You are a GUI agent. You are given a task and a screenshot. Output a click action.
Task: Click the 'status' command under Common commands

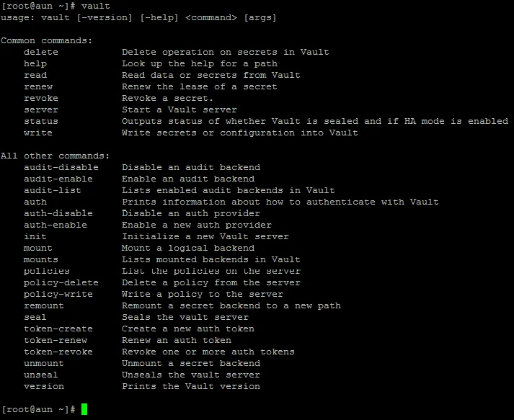[x=40, y=121]
